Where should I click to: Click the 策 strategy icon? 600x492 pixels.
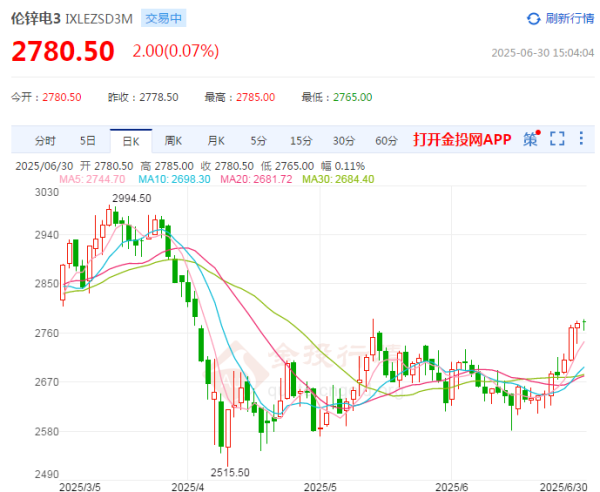coord(531,139)
